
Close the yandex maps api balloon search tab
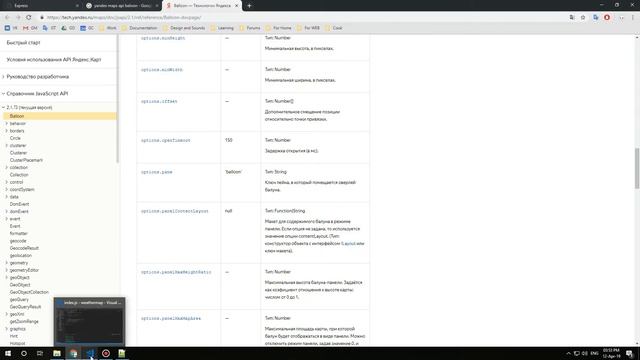click(x=157, y=6)
